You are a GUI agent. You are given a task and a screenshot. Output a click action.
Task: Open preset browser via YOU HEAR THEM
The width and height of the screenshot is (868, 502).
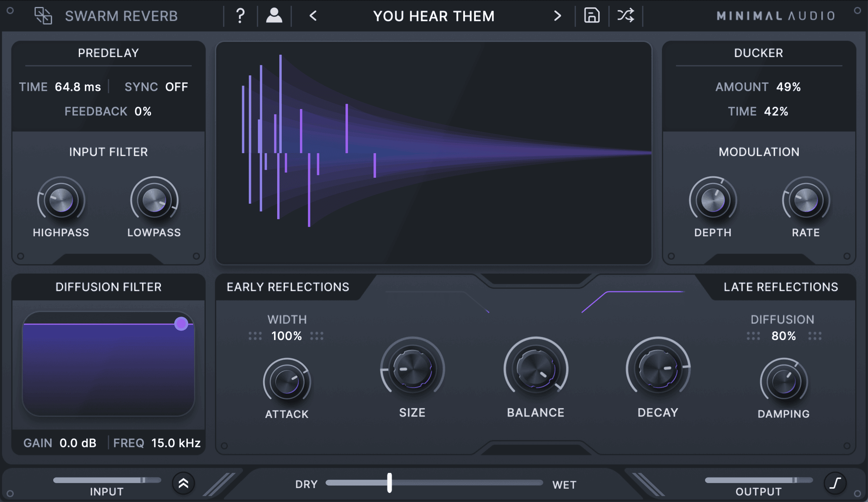click(434, 16)
